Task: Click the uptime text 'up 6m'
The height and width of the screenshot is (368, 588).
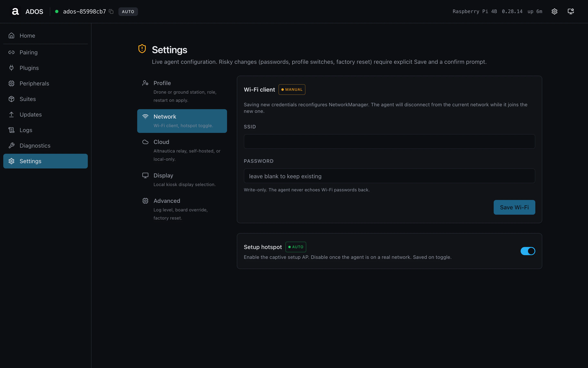Action: point(535,11)
